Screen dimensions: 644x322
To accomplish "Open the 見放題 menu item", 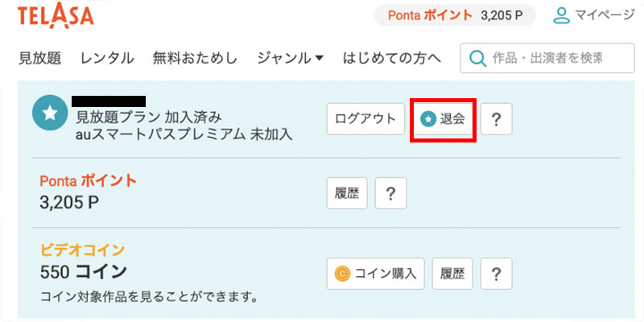I will pos(41,58).
